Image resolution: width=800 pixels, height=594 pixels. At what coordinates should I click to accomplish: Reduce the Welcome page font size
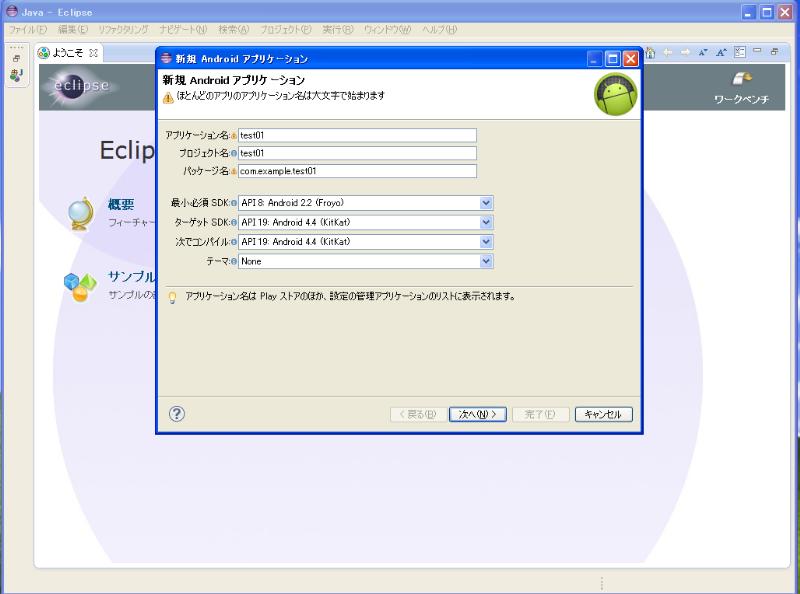click(703, 53)
